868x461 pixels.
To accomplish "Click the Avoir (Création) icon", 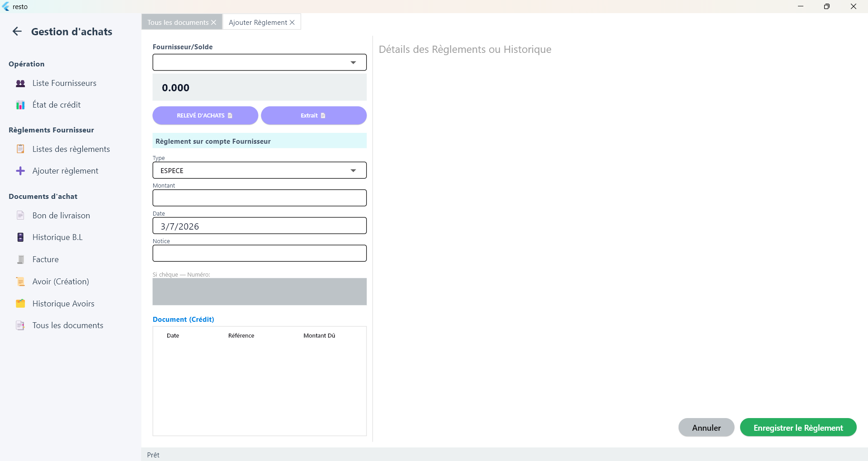I will tap(20, 282).
